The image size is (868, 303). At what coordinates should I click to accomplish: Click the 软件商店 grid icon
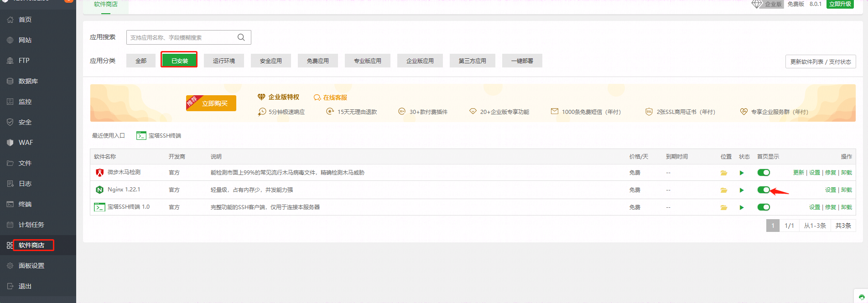[x=10, y=245]
